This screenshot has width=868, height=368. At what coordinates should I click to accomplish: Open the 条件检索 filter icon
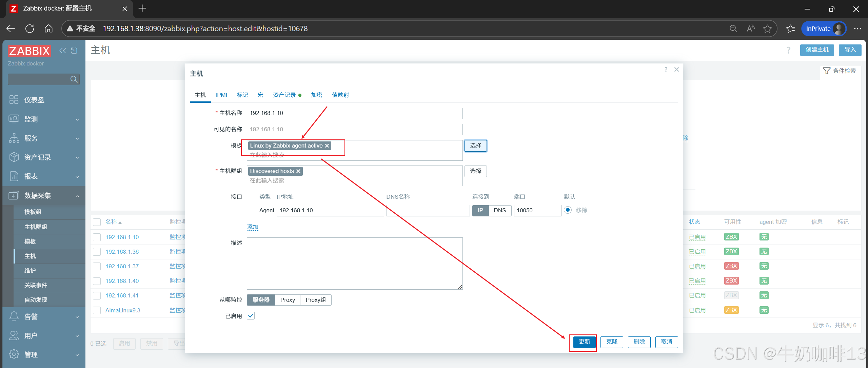tap(827, 71)
